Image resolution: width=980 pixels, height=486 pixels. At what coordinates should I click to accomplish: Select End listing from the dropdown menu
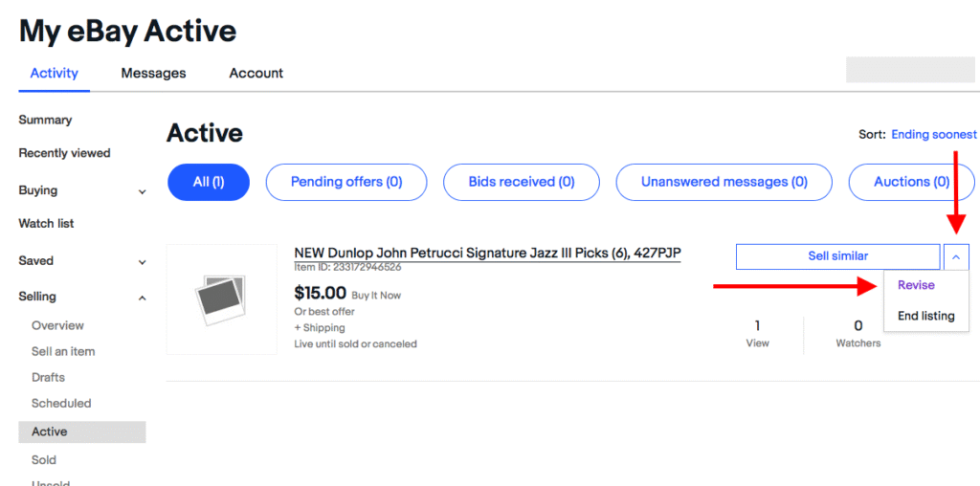pos(925,316)
